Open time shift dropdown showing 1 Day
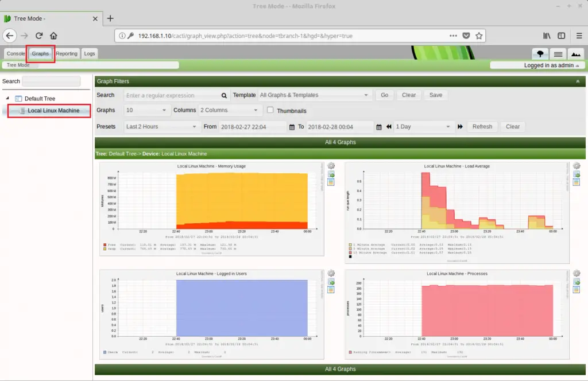 [423, 127]
